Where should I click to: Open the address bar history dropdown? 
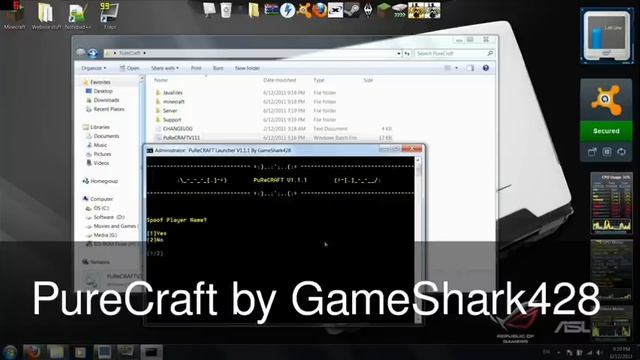coord(398,53)
